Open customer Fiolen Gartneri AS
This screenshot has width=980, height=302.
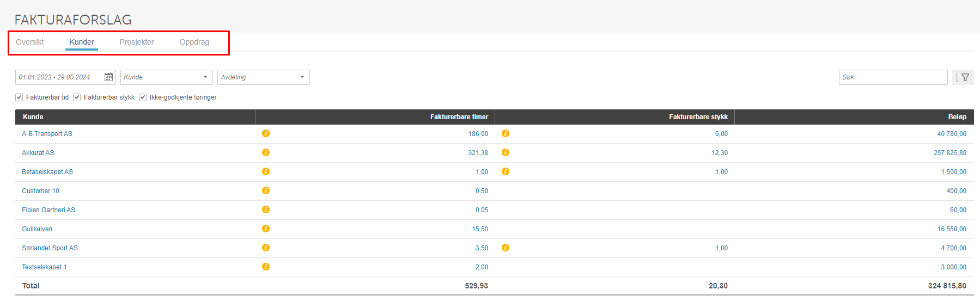coord(48,210)
